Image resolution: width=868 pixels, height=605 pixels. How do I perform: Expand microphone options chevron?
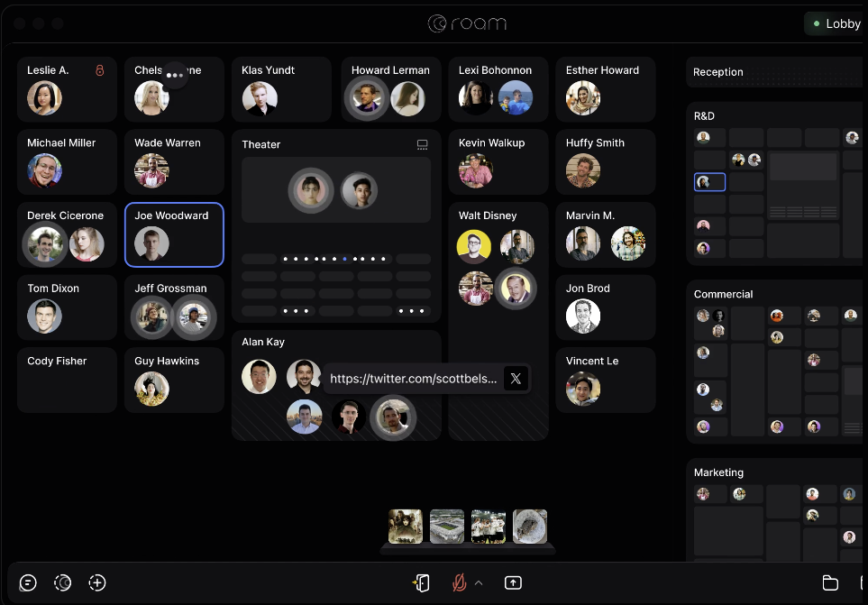pos(479,582)
